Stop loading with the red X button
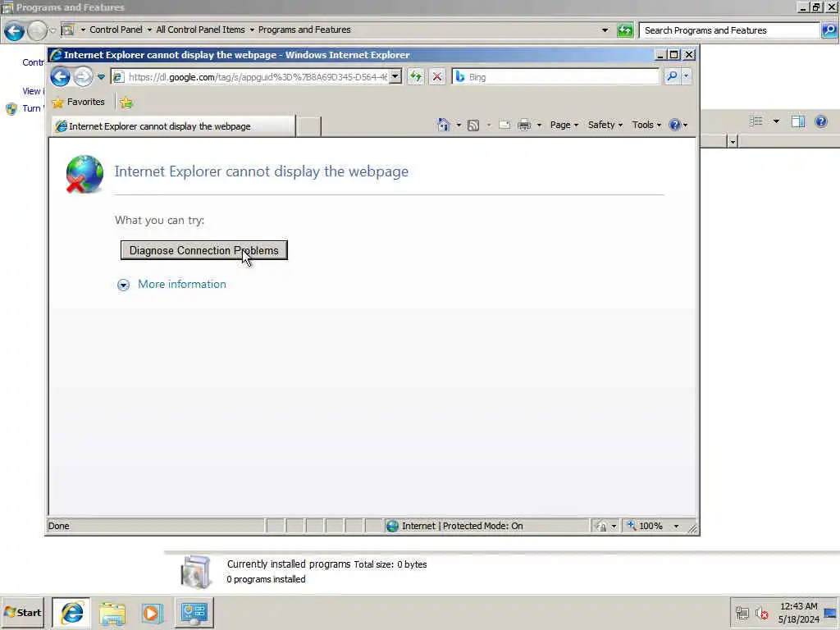Screen dimensions: 840x630 [x=437, y=76]
